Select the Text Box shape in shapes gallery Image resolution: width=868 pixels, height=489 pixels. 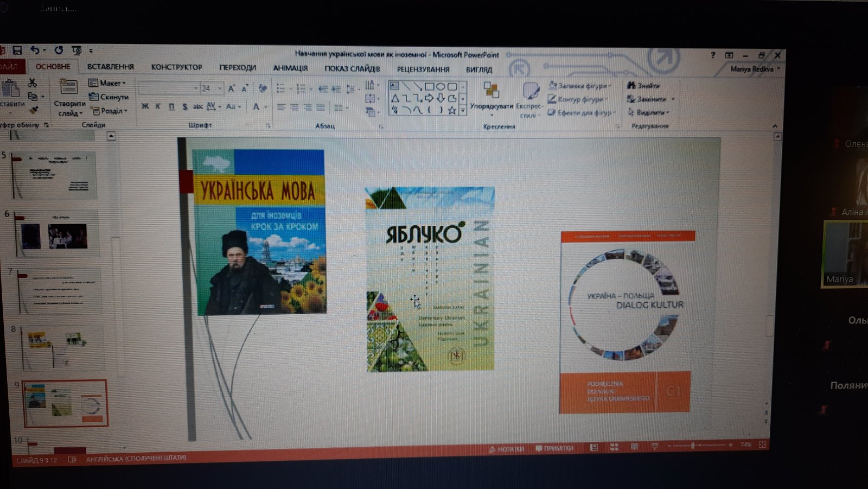point(394,86)
